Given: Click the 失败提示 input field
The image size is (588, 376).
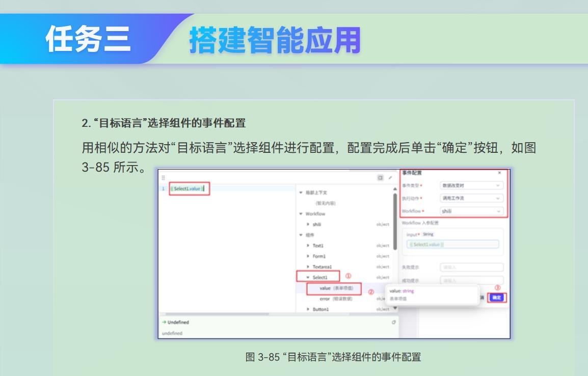Looking at the screenshot, I should 471,267.
